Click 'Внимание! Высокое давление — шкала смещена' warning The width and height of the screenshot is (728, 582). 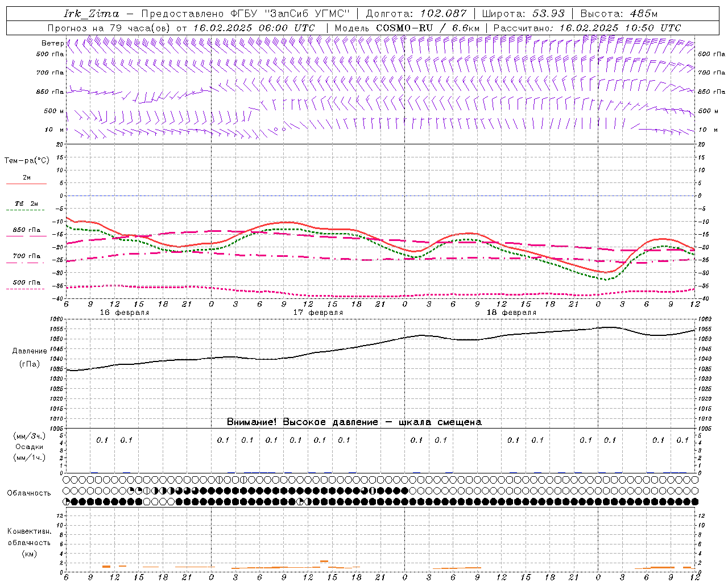(x=354, y=422)
